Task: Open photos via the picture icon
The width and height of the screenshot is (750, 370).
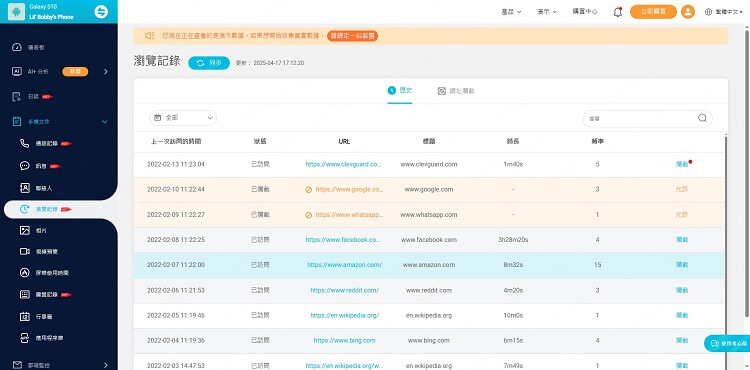Action: click(x=24, y=230)
